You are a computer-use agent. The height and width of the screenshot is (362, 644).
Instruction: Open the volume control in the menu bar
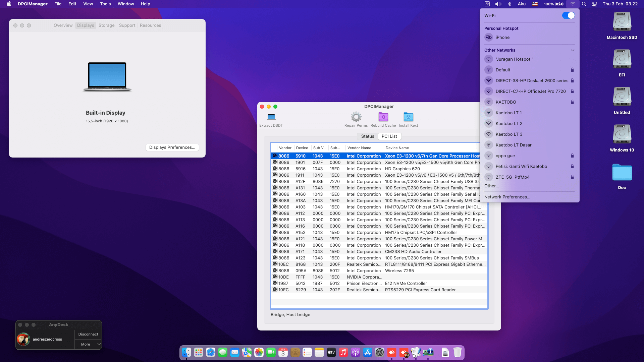pos(498,4)
